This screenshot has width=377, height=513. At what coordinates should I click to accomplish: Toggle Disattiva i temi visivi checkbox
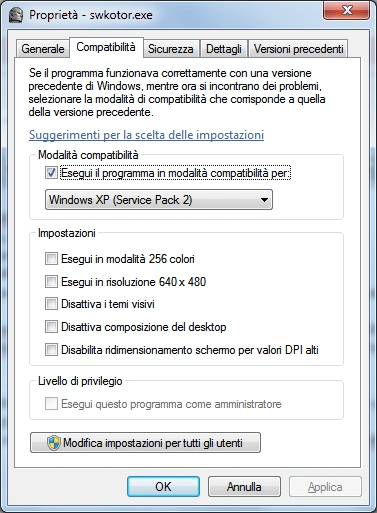click(51, 304)
